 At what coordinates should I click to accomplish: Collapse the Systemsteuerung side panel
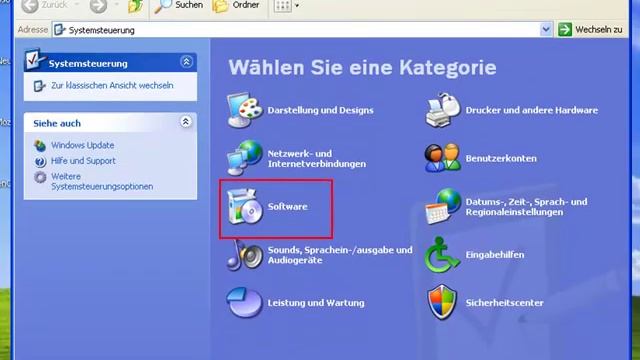click(187, 62)
